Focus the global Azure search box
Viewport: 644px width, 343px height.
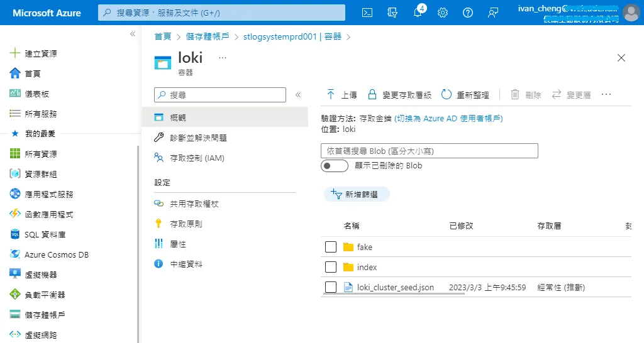click(222, 13)
